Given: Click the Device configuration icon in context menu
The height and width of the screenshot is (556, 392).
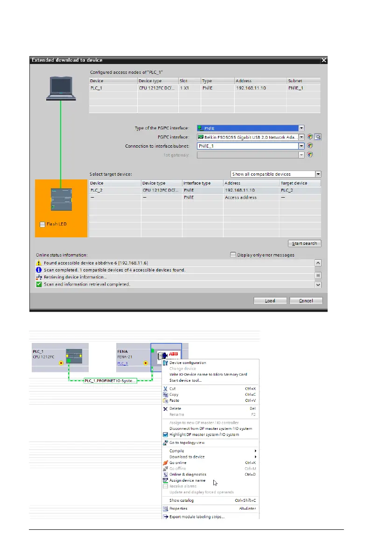Looking at the screenshot, I should click(x=165, y=363).
